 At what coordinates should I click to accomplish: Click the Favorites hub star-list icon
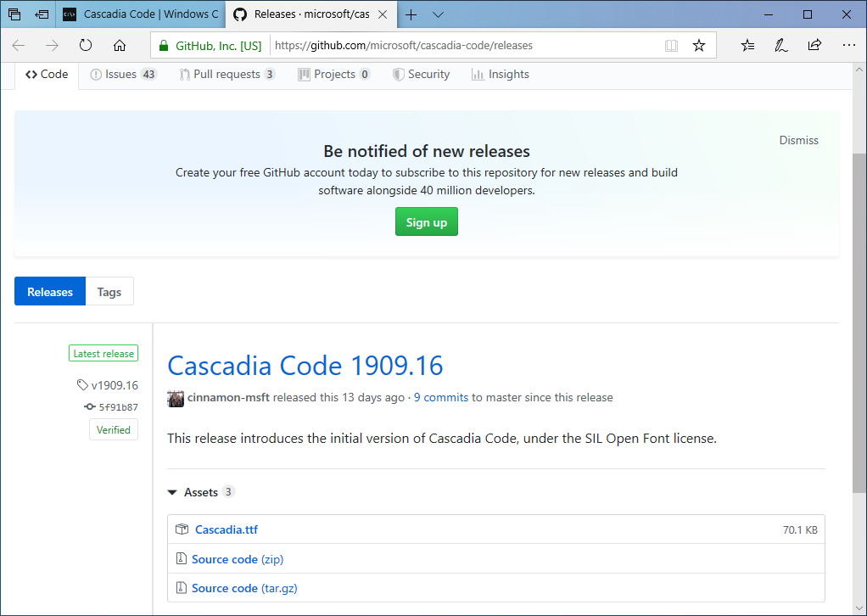pyautogui.click(x=747, y=45)
